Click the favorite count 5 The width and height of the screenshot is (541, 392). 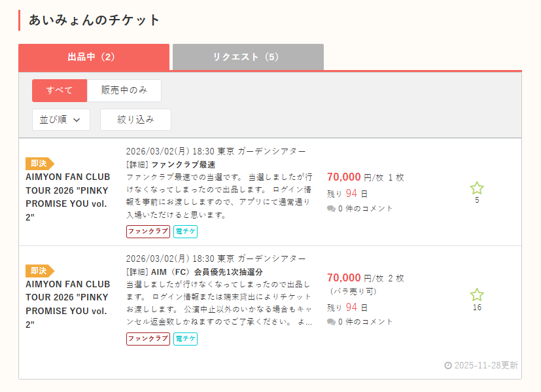(x=477, y=200)
